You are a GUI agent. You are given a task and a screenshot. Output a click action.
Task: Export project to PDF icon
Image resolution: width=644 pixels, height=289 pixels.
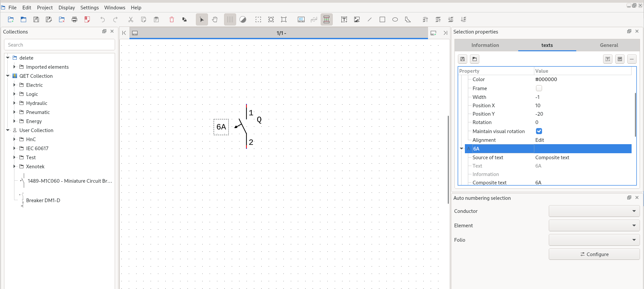[87, 19]
